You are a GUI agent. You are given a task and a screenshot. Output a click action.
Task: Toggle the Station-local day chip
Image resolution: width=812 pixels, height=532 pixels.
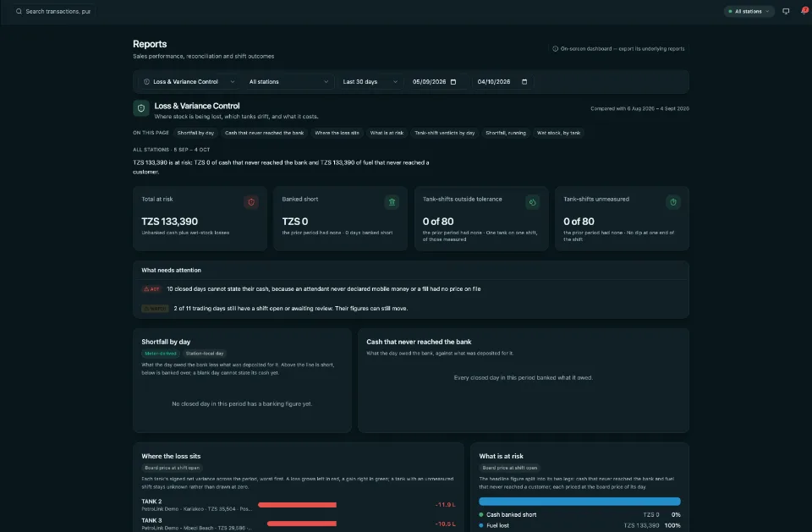pos(205,354)
